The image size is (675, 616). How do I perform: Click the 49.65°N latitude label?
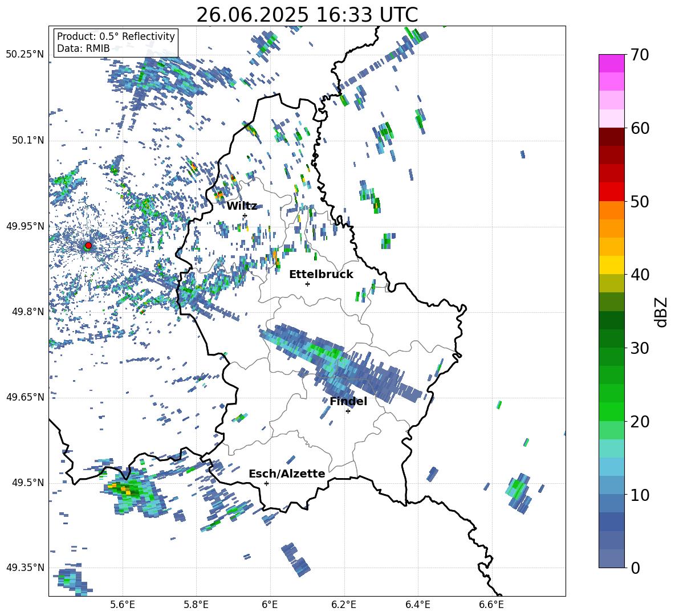(25, 397)
